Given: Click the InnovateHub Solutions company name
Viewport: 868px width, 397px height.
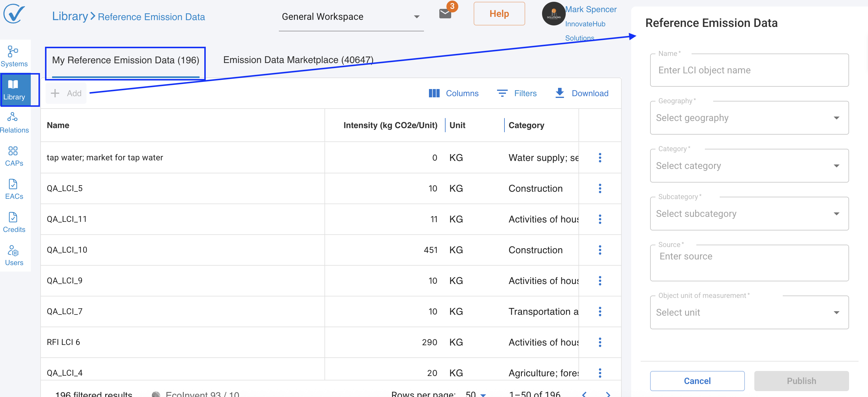Looking at the screenshot, I should coord(585,31).
